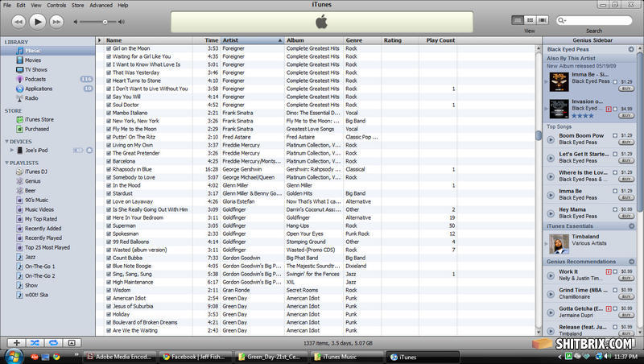Collapse iTunes Essentials section
The image size is (644, 364).
point(631,226)
